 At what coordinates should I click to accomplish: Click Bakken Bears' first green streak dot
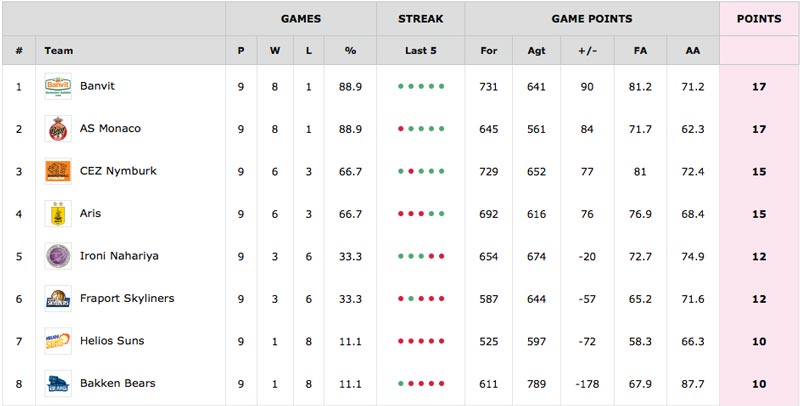coord(401,383)
